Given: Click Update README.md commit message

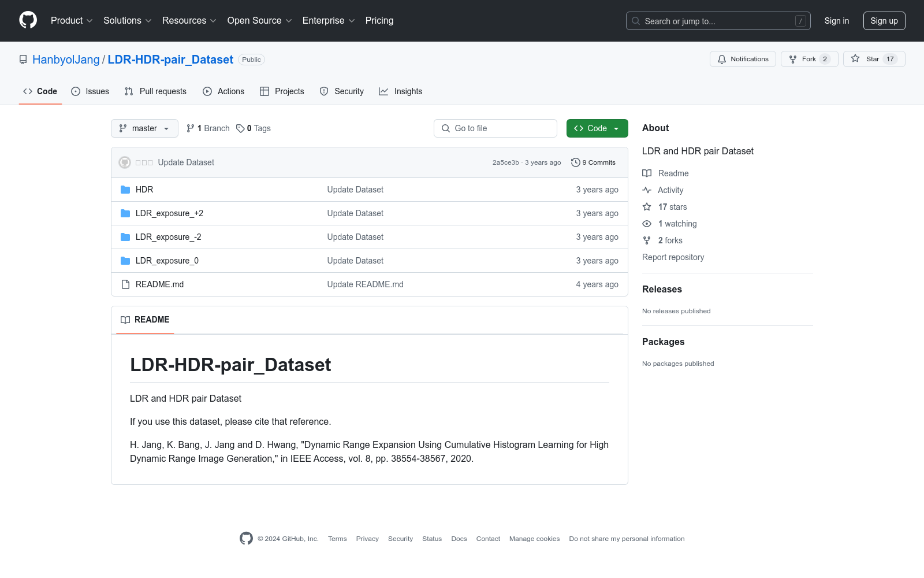Looking at the screenshot, I should 366,284.
